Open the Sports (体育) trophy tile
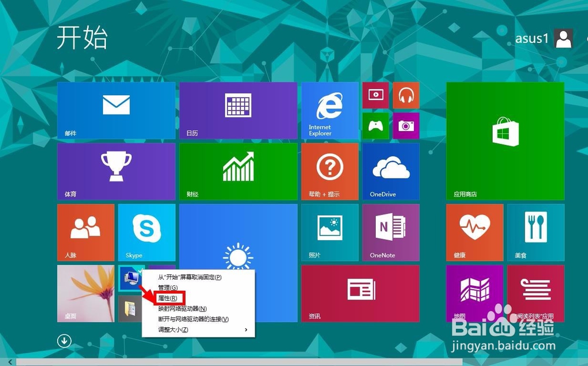The width and height of the screenshot is (588, 366). (x=116, y=171)
